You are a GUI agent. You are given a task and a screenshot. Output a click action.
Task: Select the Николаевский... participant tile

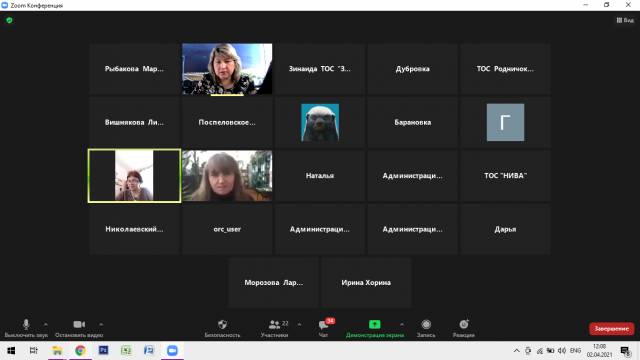pyautogui.click(x=134, y=229)
